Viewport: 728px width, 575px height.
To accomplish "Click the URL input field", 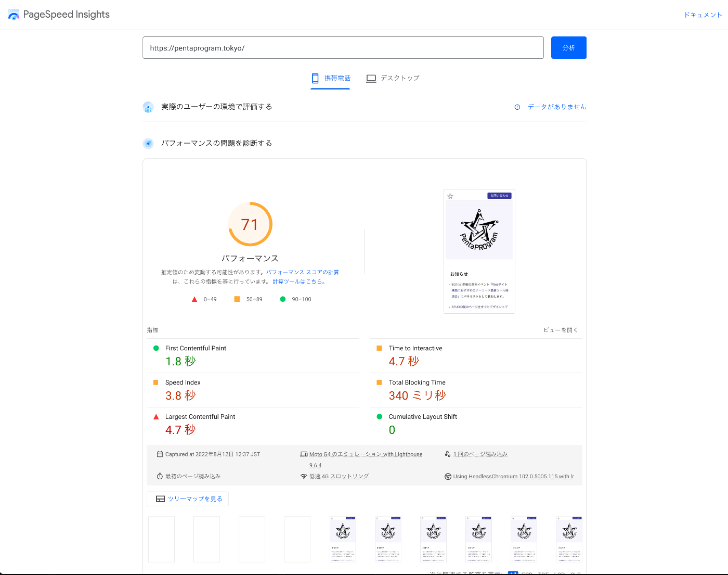I will click(343, 48).
